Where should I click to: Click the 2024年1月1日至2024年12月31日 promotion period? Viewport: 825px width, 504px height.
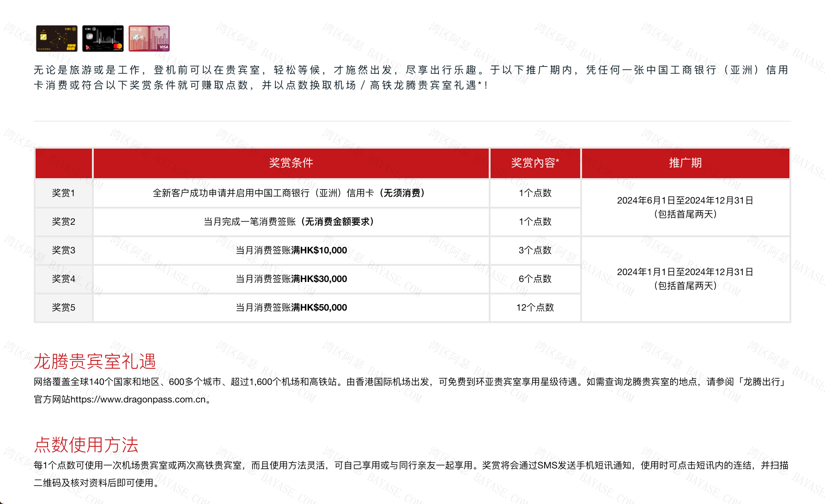pyautogui.click(x=685, y=279)
